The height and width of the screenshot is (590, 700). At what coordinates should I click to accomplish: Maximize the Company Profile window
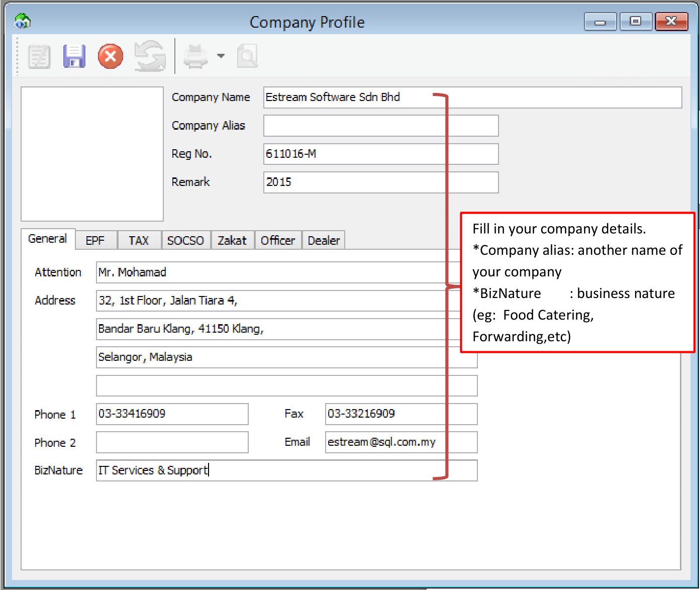click(x=635, y=21)
